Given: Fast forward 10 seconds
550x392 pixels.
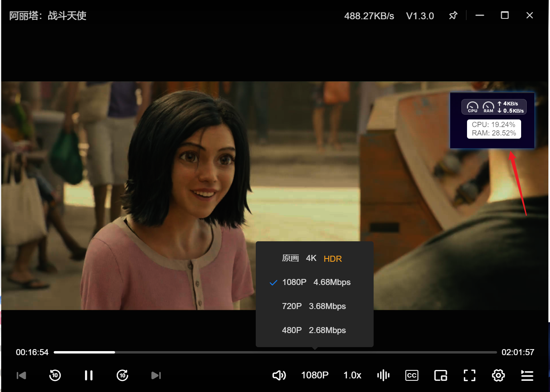Looking at the screenshot, I should point(122,376).
